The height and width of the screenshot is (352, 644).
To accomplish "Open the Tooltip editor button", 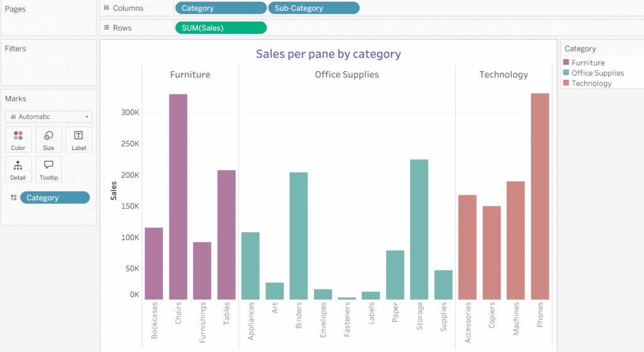I will tap(48, 169).
